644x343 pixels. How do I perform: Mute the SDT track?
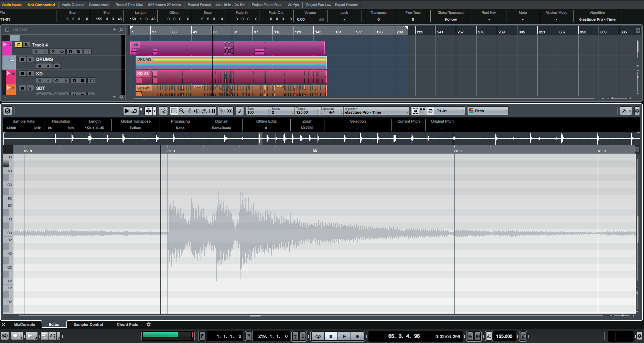coord(23,88)
